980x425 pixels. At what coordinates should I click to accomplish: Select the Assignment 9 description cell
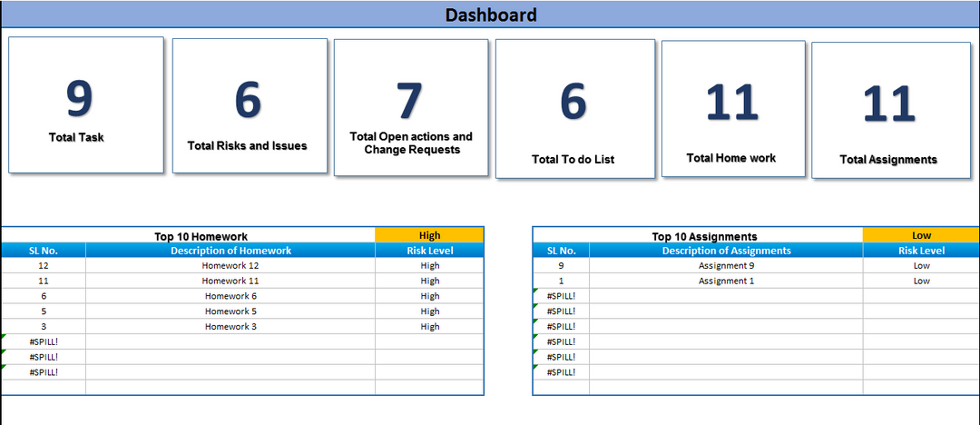[726, 266]
